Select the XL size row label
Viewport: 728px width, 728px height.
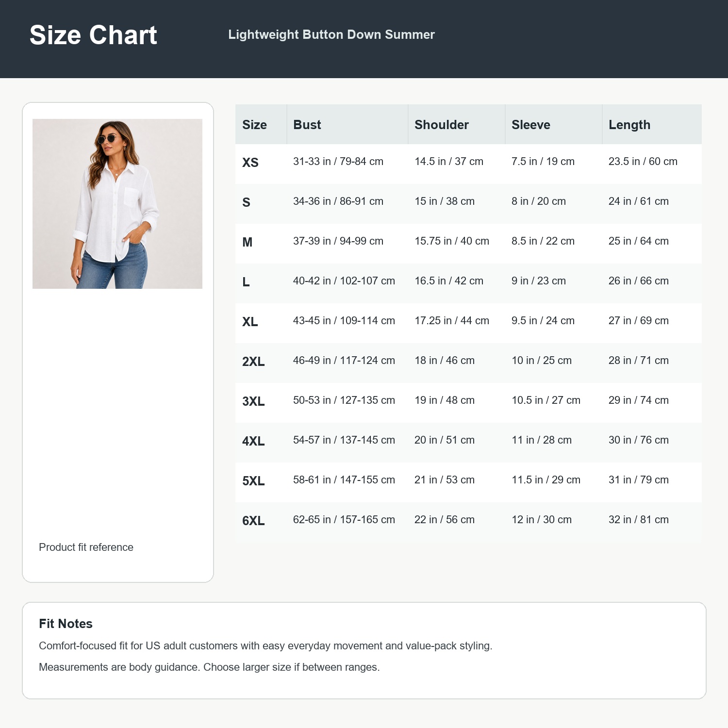(x=250, y=322)
